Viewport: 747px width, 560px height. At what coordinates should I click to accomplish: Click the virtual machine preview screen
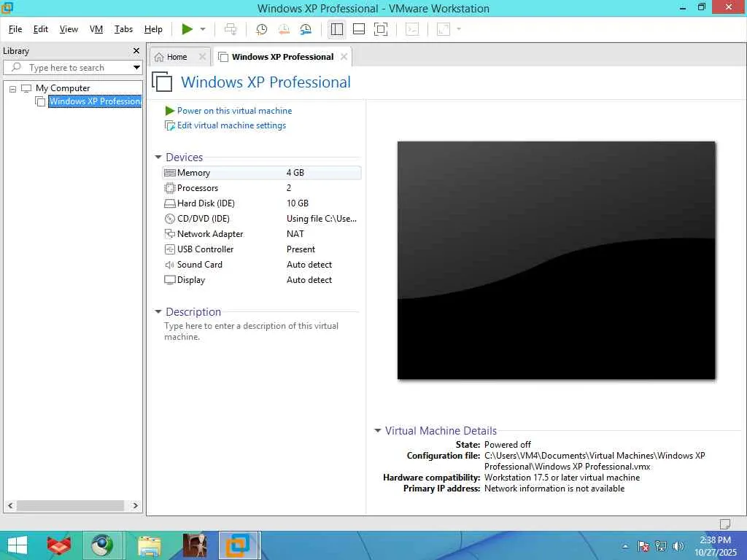click(x=556, y=260)
